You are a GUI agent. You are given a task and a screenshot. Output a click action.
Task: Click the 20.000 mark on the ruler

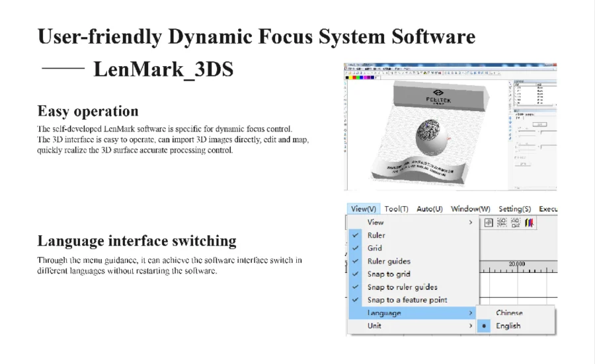pyautogui.click(x=517, y=264)
